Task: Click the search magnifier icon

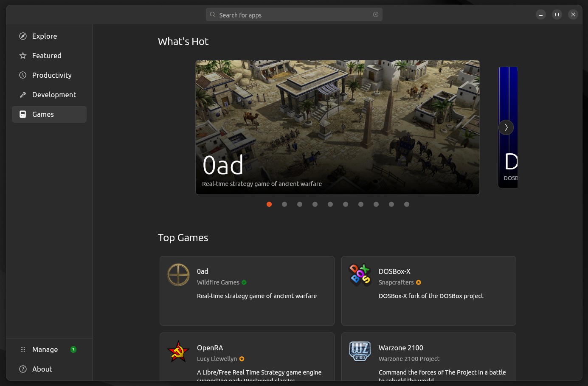Action: tap(213, 14)
